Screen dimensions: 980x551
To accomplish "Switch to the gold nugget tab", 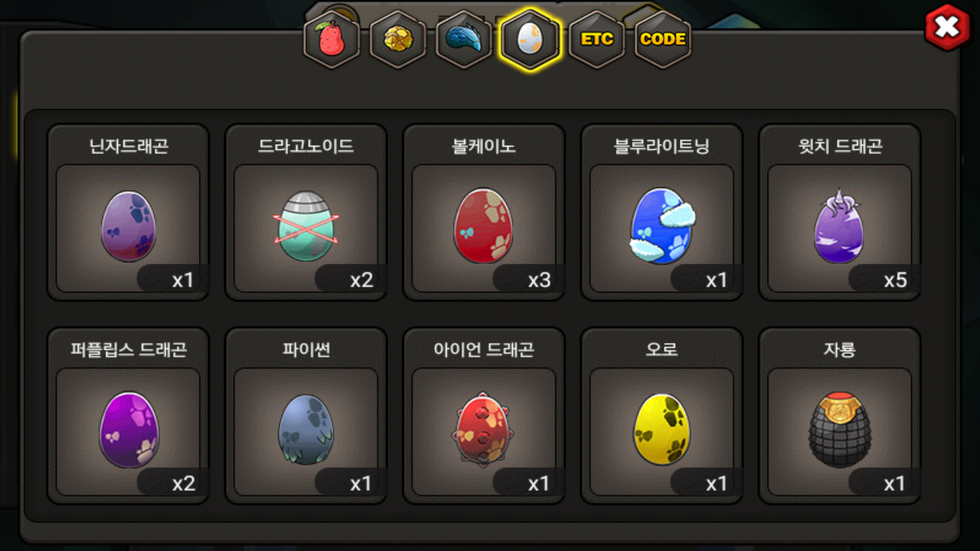I will 398,39.
